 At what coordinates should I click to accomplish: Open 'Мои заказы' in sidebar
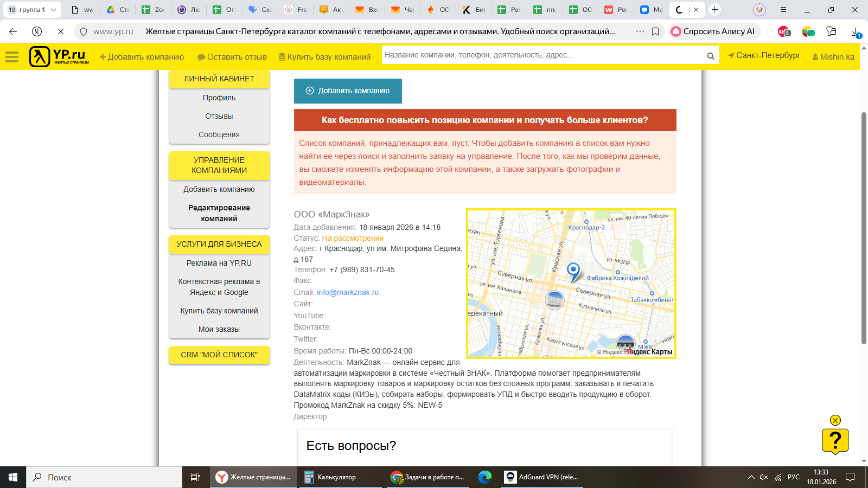219,329
